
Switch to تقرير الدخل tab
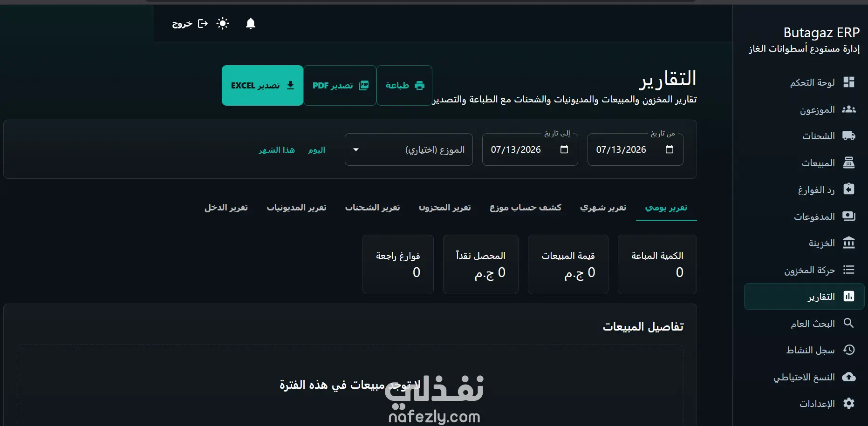226,208
